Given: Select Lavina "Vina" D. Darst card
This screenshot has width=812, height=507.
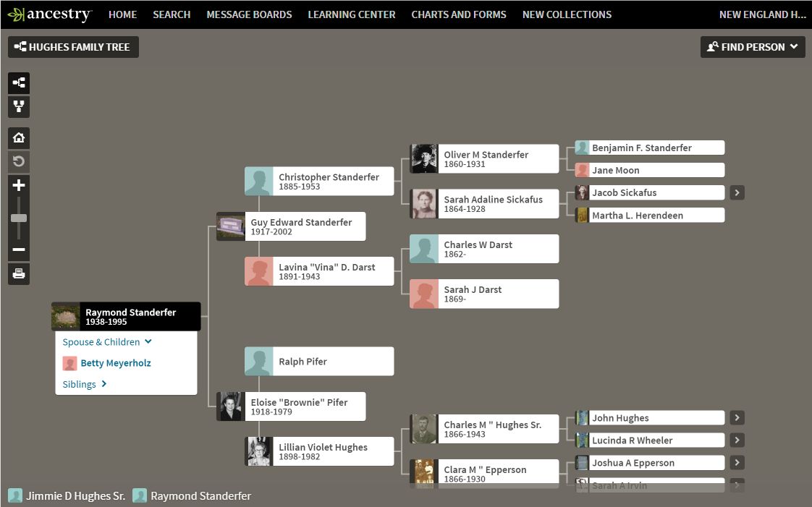Looking at the screenshot, I should (319, 271).
